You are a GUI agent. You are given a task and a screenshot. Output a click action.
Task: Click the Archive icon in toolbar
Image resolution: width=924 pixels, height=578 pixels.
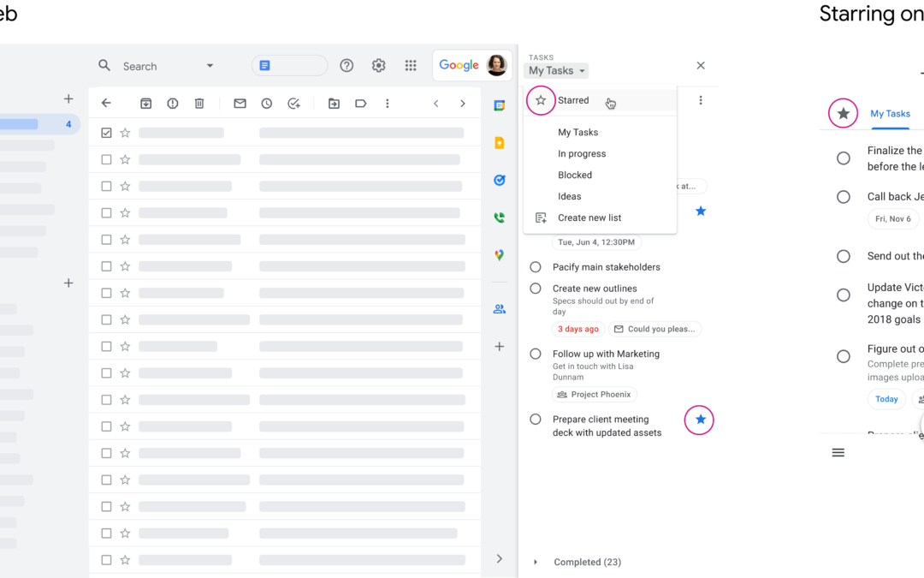pos(145,104)
